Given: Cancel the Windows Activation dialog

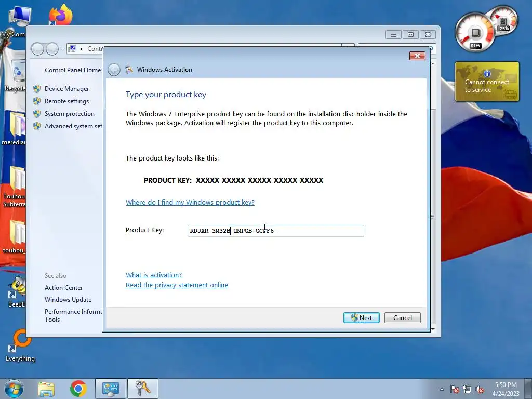Looking at the screenshot, I should pos(403,317).
